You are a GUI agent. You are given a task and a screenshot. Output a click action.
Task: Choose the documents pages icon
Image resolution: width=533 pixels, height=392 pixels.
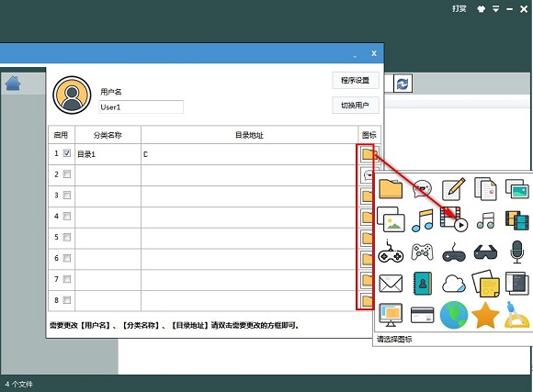tap(485, 188)
